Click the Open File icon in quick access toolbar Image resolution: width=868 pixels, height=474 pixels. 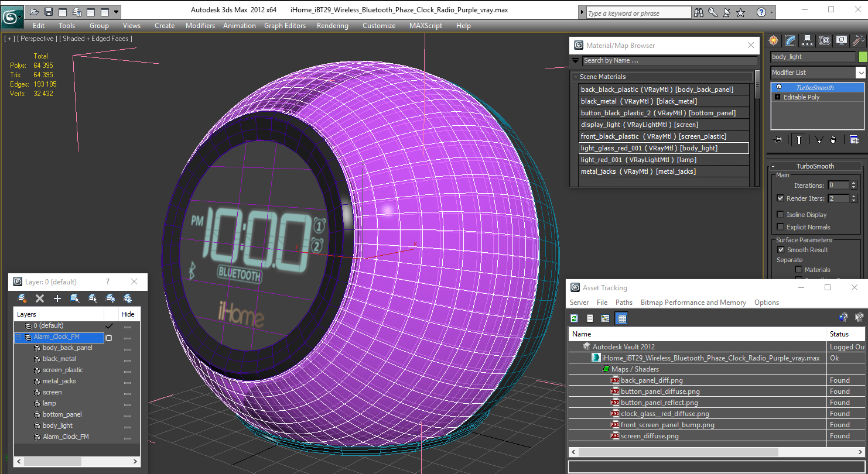coord(35,12)
